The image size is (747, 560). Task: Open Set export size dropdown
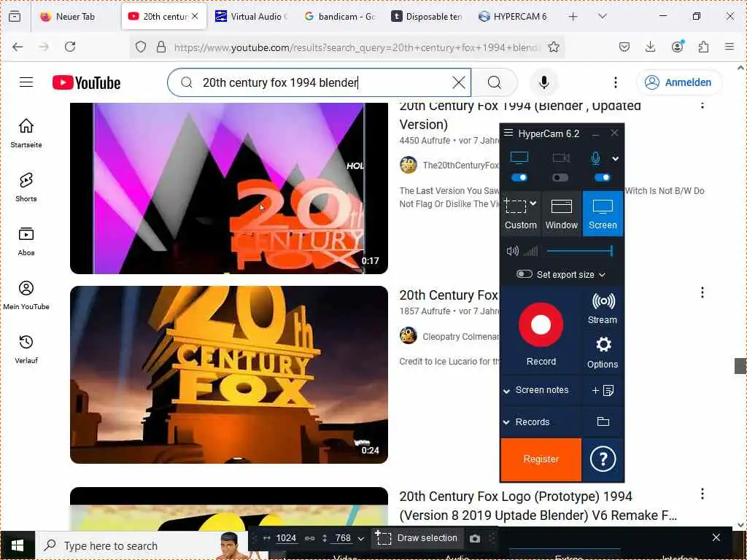click(x=602, y=275)
